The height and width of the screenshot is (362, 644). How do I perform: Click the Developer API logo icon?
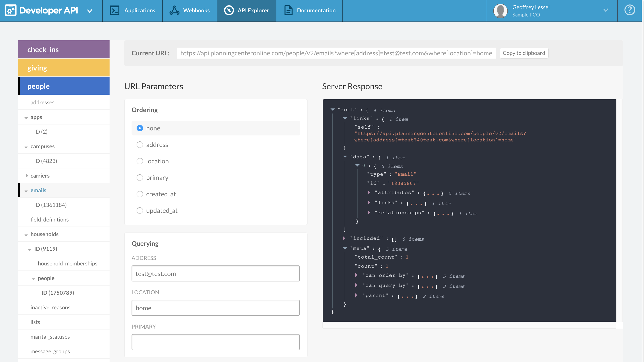click(x=11, y=10)
